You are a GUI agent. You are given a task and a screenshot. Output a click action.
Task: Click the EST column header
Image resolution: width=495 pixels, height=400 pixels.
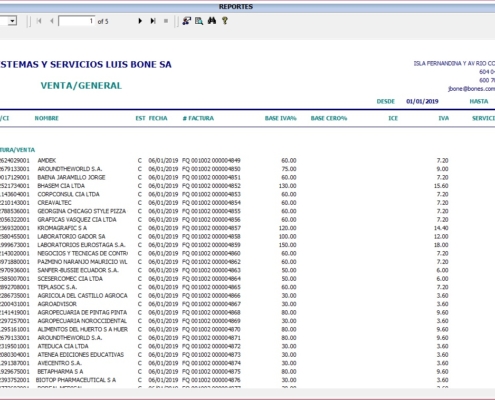tap(140, 118)
